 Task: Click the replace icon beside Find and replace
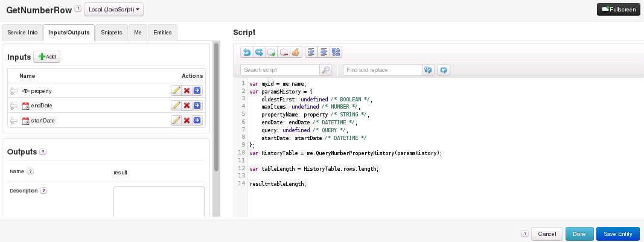429,70
